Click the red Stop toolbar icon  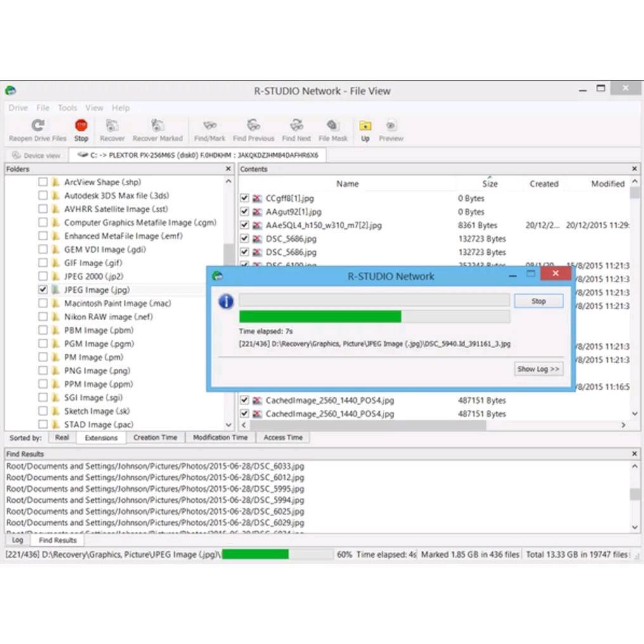[81, 125]
